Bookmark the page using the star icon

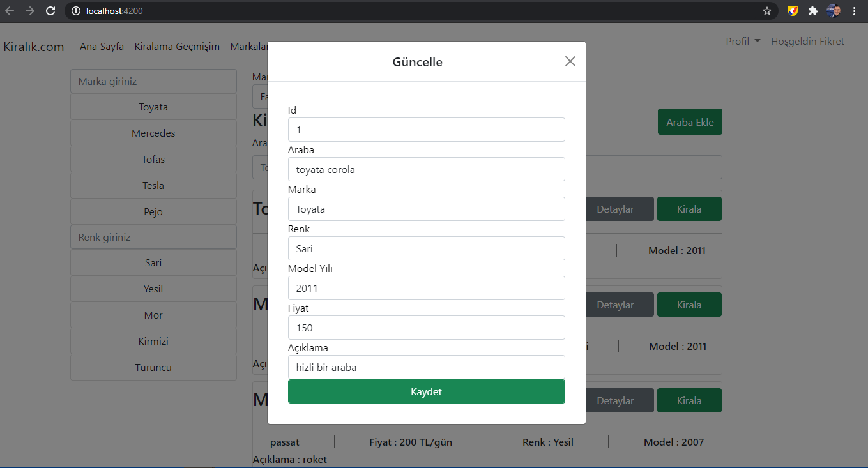(767, 11)
